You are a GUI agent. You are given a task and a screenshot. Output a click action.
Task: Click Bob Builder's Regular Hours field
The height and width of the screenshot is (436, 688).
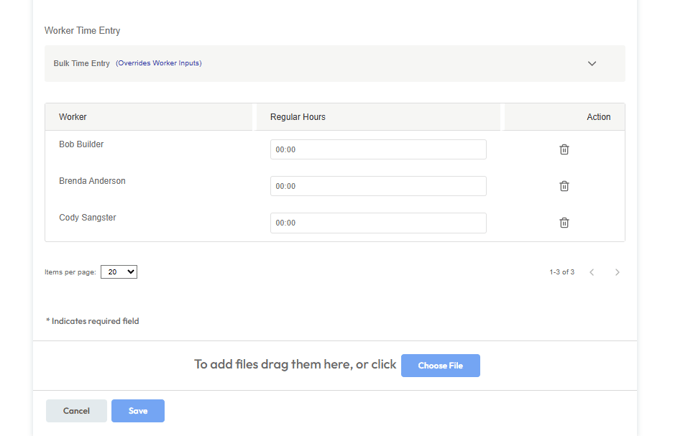(x=378, y=150)
